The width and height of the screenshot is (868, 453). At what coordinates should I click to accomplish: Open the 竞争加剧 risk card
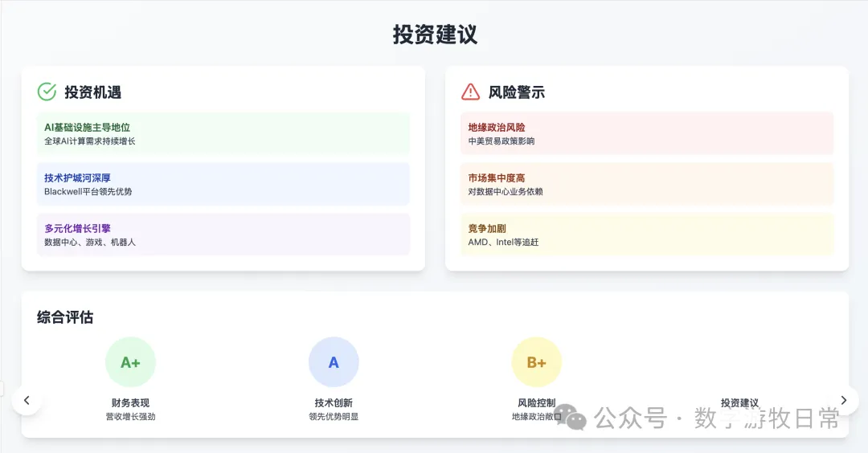click(647, 235)
